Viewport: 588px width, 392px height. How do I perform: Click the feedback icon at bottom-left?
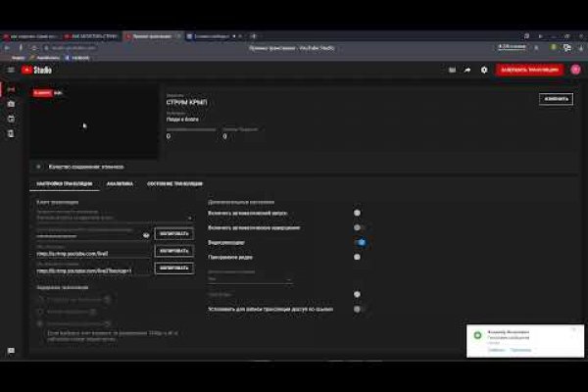pos(11,351)
